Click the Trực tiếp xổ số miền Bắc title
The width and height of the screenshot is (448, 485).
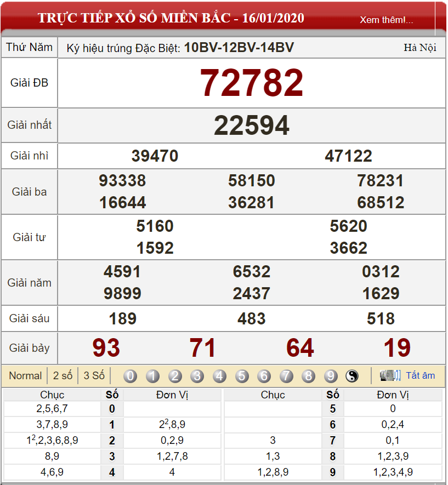171,18
